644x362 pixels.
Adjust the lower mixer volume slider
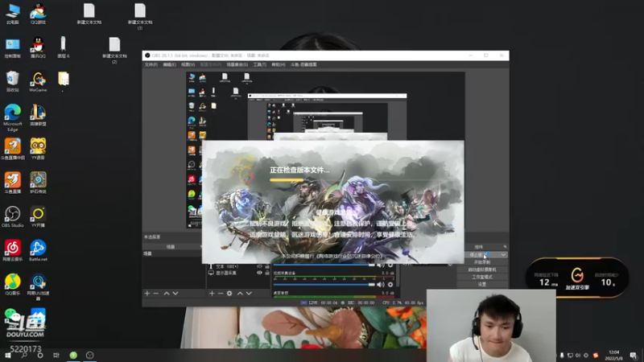click(324, 285)
